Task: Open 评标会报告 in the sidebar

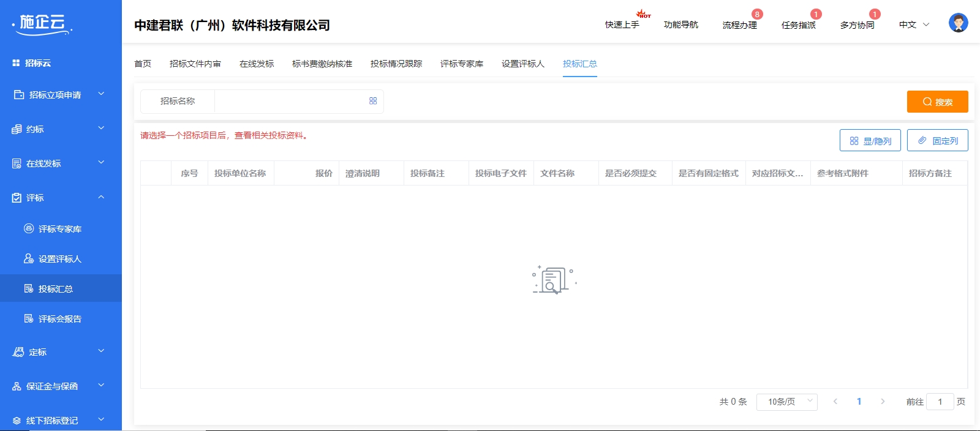Action: 59,319
